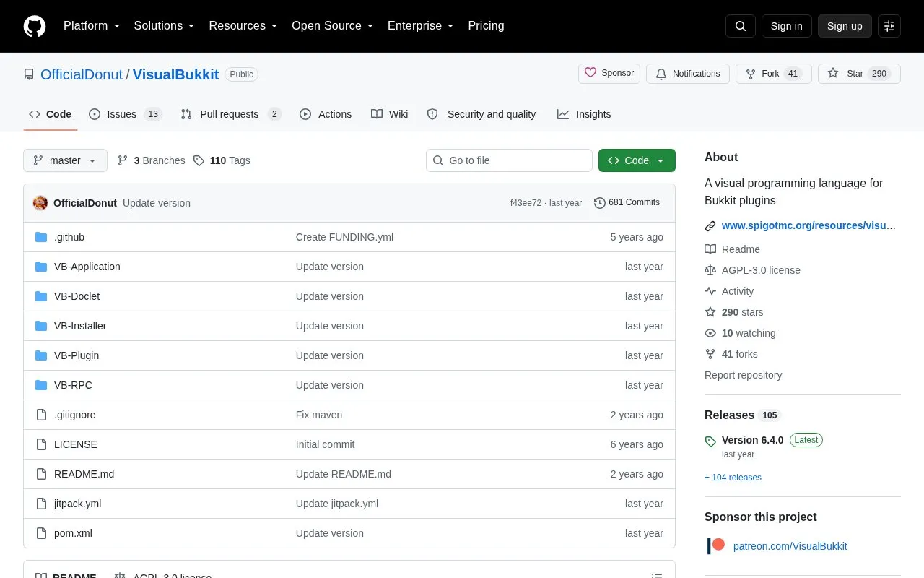Open commit hash f43ee72
The image size is (924, 578).
coord(526,203)
